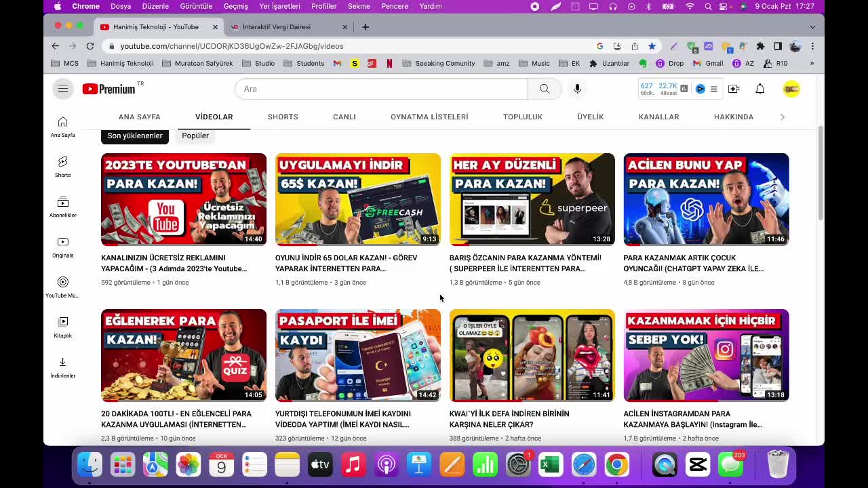Open the amz bookmarks folder

[496, 63]
